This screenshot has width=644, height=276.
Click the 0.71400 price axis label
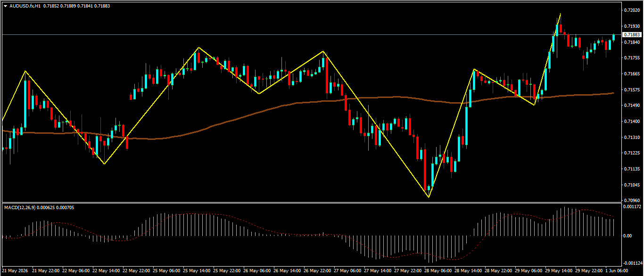pos(631,122)
